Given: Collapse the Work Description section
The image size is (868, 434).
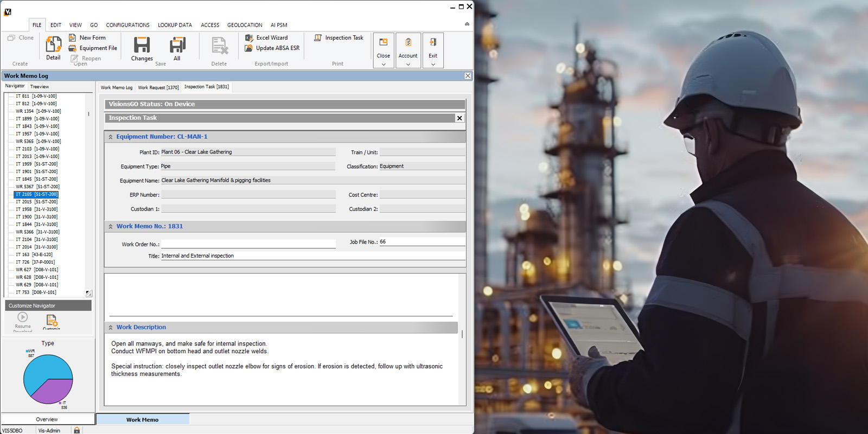Looking at the screenshot, I should coord(111,328).
